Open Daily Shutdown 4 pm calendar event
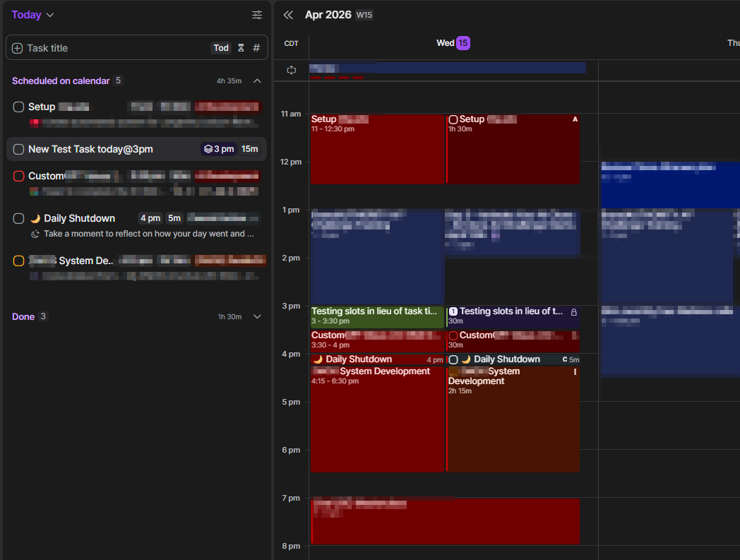 [377, 359]
